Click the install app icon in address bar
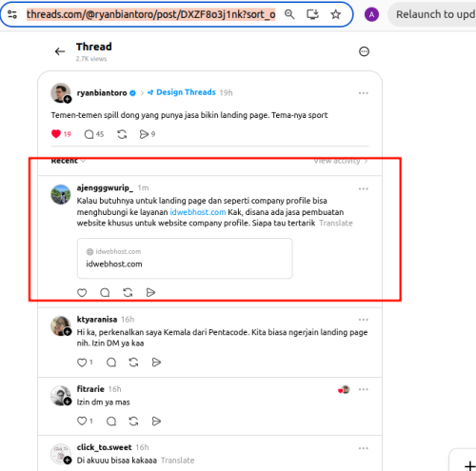 (x=312, y=14)
